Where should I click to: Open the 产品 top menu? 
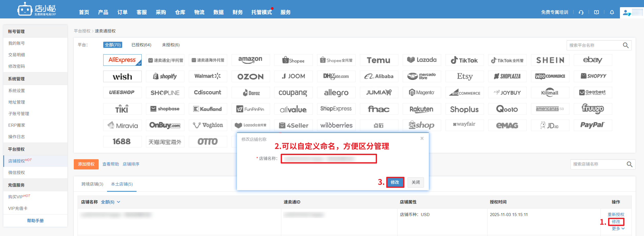(103, 12)
